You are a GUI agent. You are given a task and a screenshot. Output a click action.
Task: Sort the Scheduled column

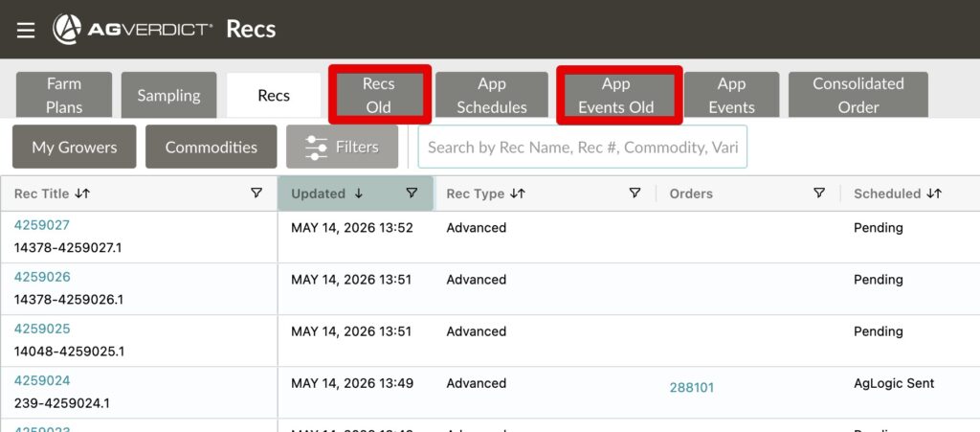tap(934, 193)
